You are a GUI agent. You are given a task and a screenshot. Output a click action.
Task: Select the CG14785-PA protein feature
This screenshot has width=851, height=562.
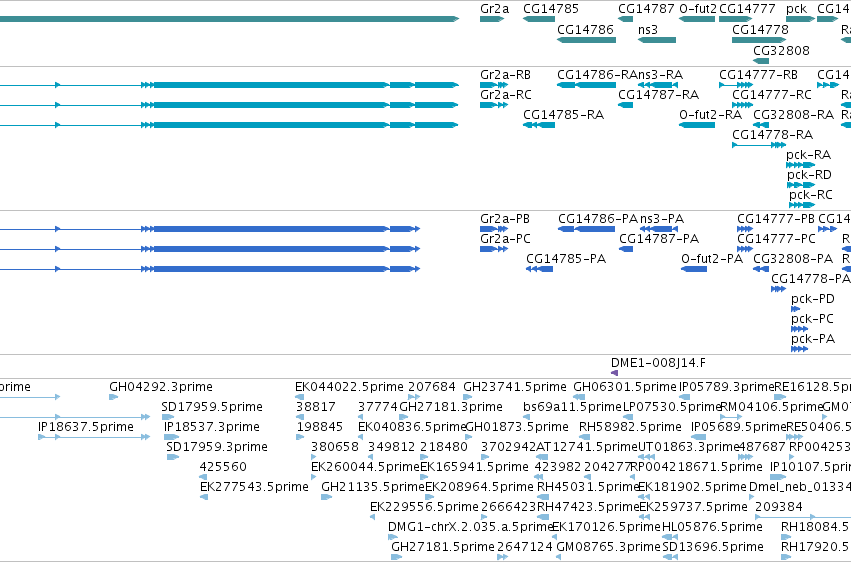click(539, 269)
